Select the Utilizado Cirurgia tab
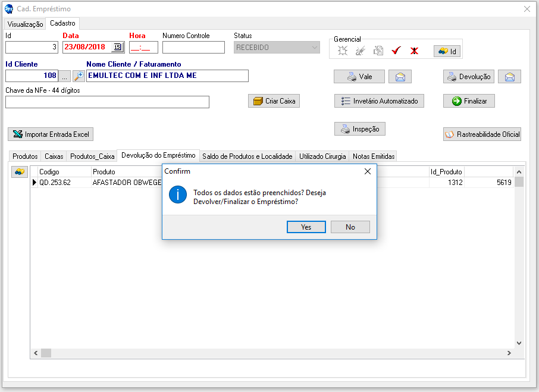 (322, 156)
